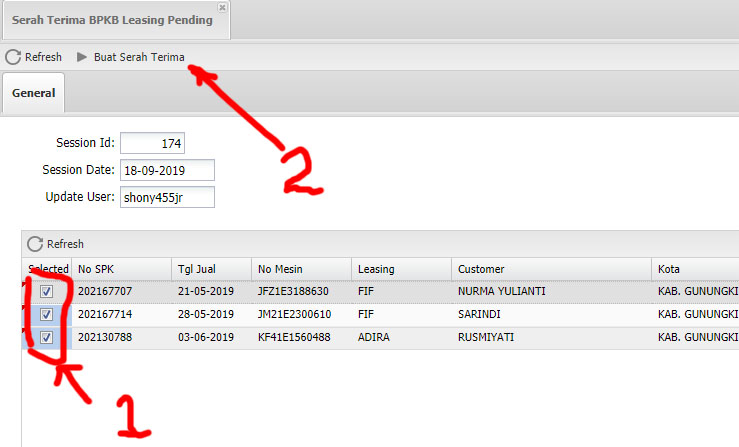Close the Serah Terima BPKB Leasing Pending tab
This screenshot has width=739, height=447.
(x=222, y=7)
